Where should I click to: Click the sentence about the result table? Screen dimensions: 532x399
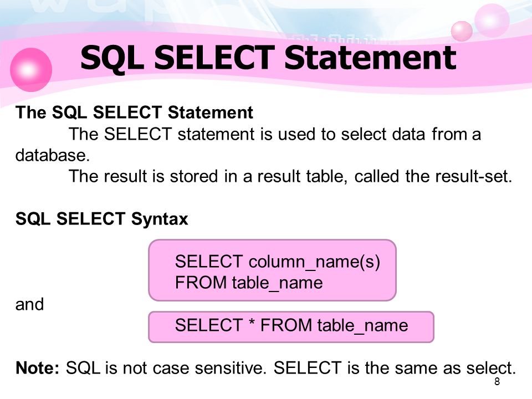[290, 176]
